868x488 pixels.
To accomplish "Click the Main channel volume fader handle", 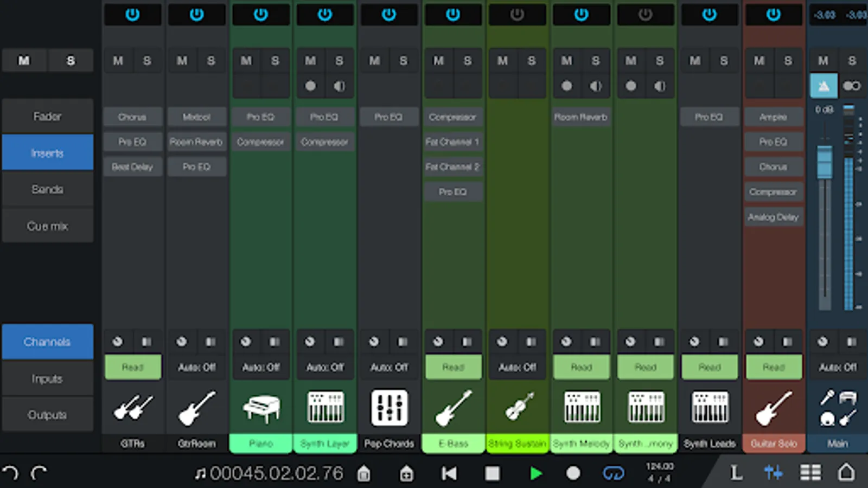I will (825, 161).
